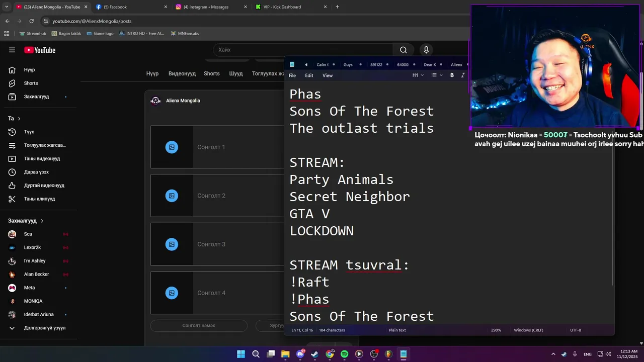Open the Edit menu in Notepad
644x362 pixels.
pos(309,75)
